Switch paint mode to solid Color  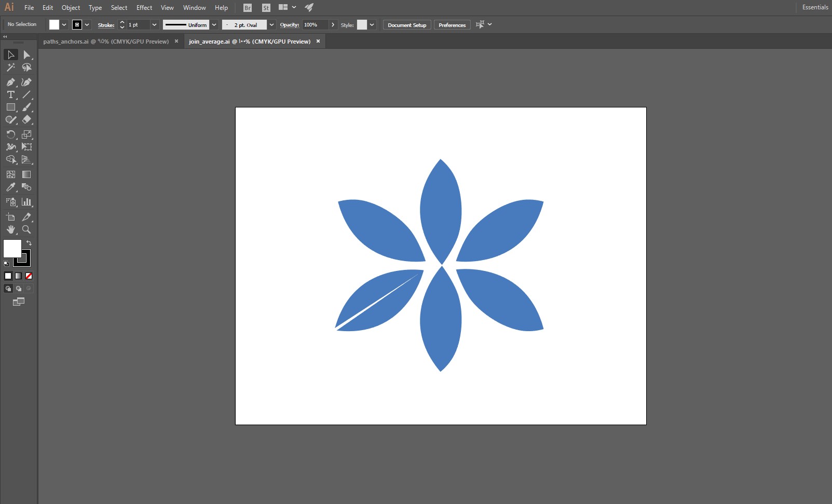point(8,276)
